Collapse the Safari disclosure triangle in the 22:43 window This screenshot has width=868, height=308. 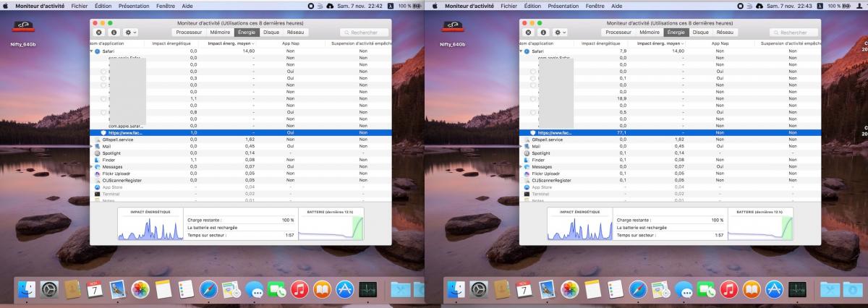[x=522, y=51]
